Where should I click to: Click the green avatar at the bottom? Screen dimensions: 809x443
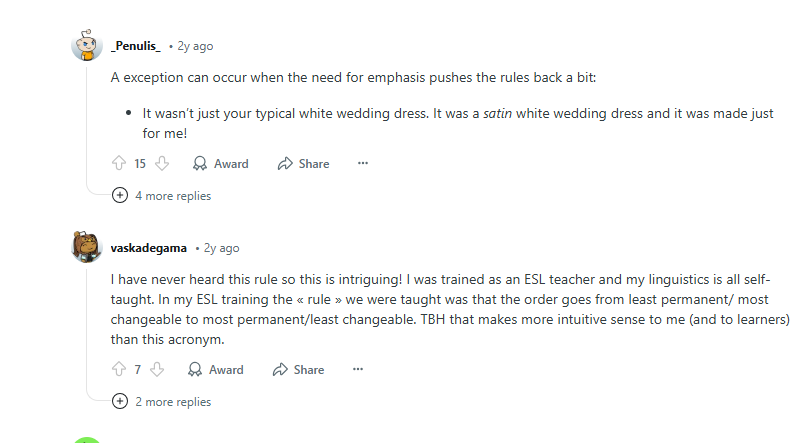tap(87, 439)
